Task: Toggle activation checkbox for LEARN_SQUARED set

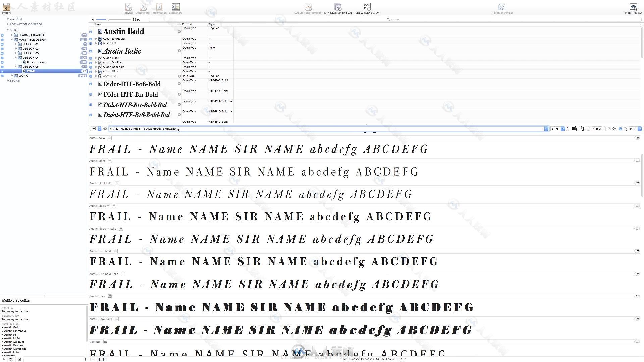Action: click(x=2, y=35)
